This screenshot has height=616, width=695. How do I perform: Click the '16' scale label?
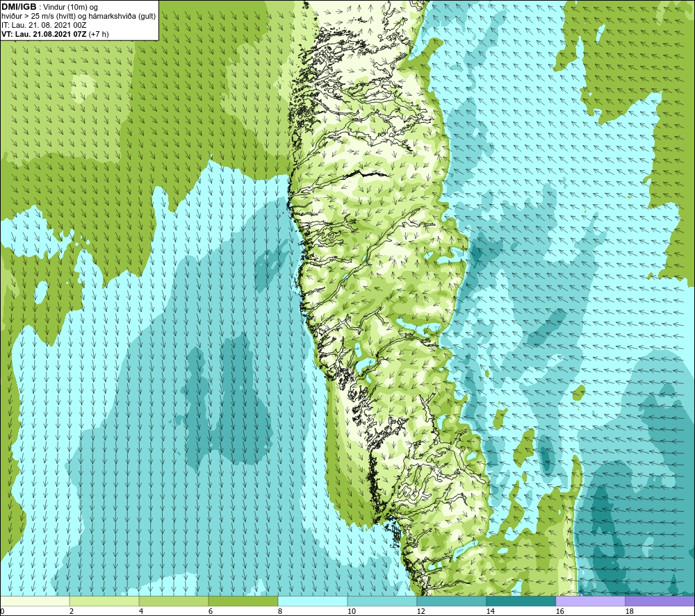[x=559, y=612]
